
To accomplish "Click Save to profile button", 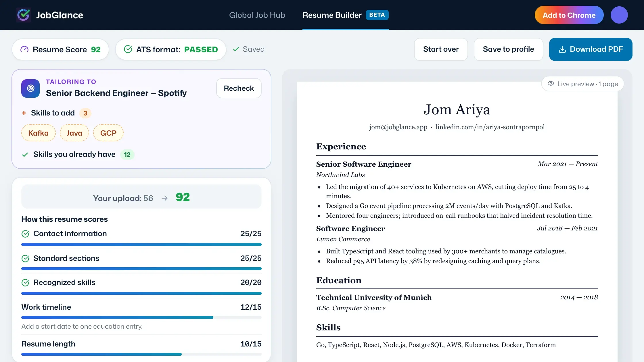I will (508, 49).
